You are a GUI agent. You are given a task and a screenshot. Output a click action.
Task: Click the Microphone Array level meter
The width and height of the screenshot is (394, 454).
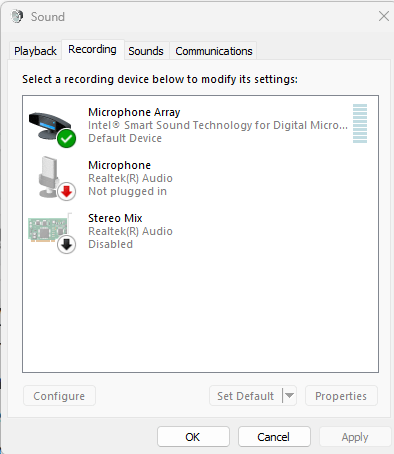tap(360, 123)
